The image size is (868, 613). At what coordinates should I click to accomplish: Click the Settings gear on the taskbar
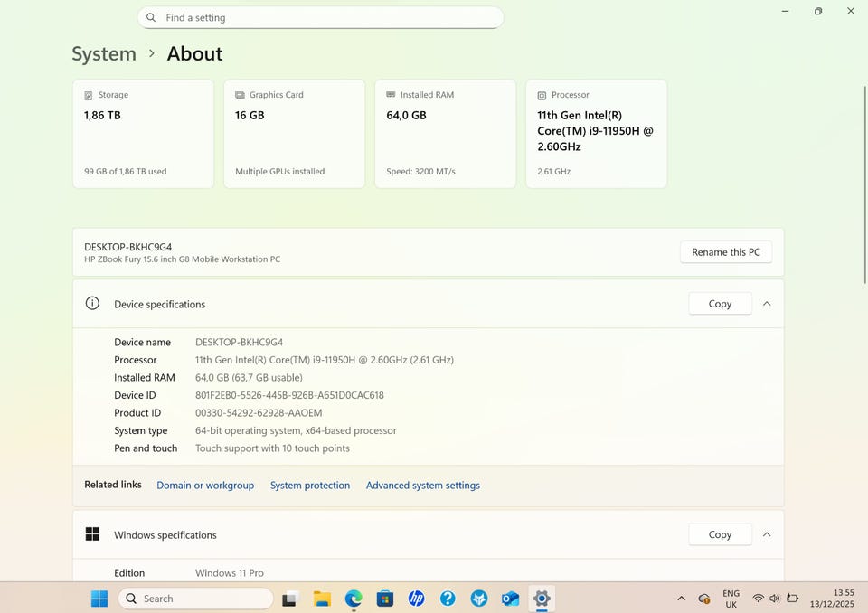pos(542,599)
